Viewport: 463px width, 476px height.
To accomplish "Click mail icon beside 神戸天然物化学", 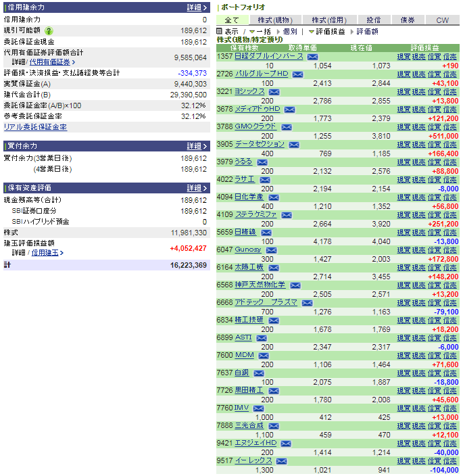I will (x=295, y=286).
